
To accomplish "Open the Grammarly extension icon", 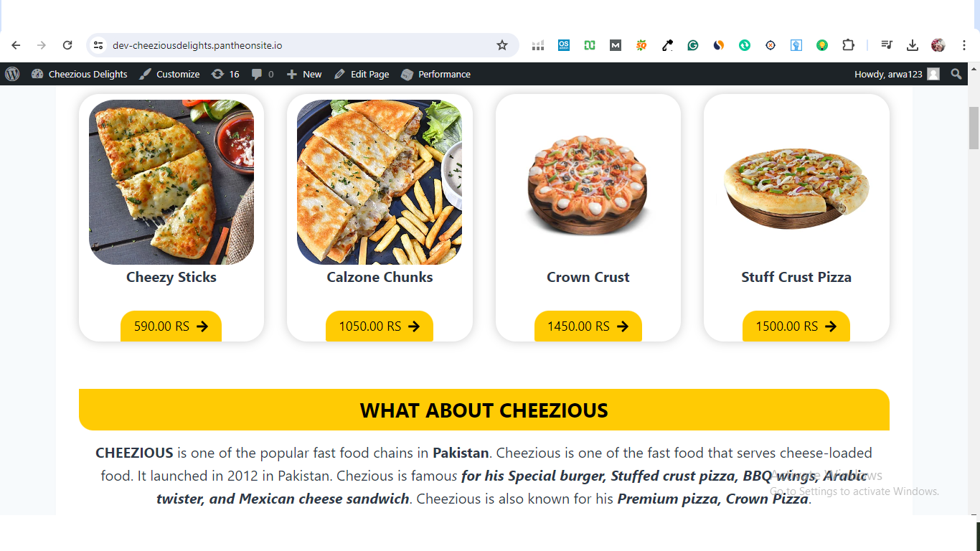I will pos(693,45).
